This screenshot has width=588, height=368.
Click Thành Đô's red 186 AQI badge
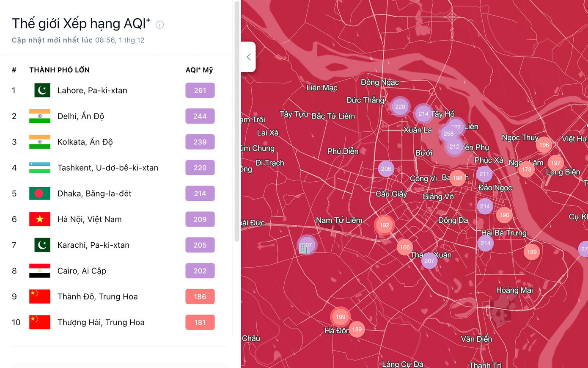200,297
